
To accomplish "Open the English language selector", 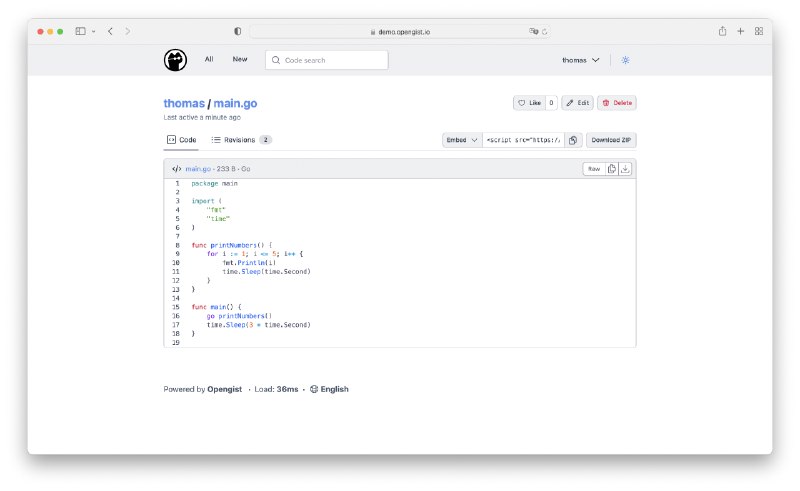I will coord(329,389).
